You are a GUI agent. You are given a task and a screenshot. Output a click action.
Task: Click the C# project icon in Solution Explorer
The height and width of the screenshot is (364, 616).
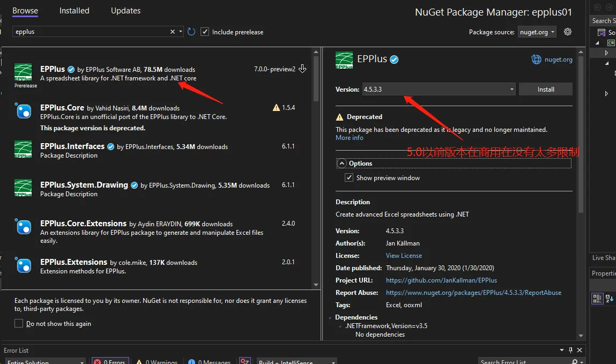(611, 42)
